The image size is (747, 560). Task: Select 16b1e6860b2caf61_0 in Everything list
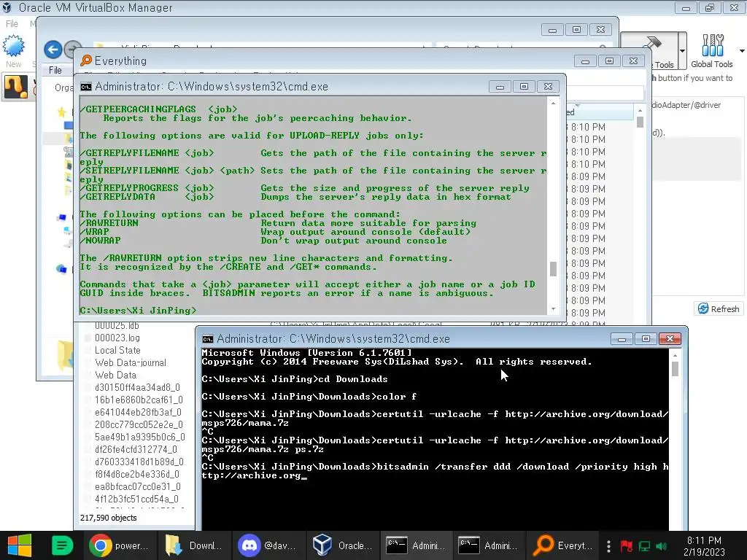(139, 400)
